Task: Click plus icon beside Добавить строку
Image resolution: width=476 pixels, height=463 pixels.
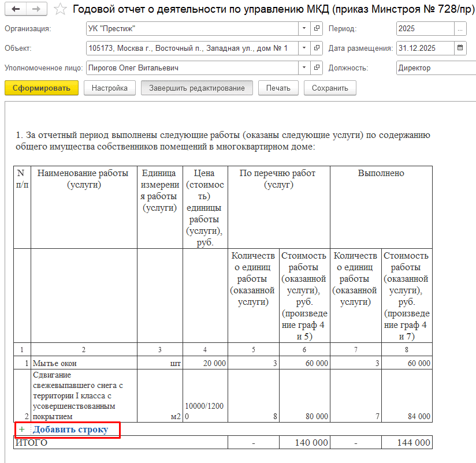Action: (22, 430)
